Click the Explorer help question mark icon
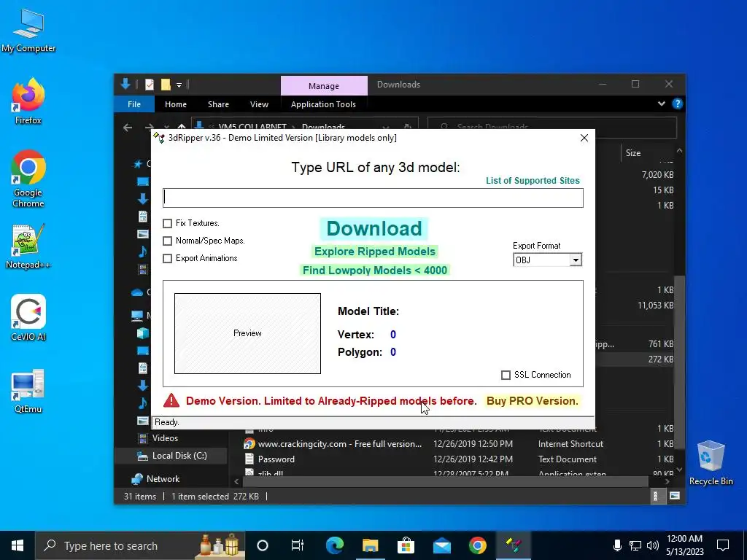 (677, 104)
